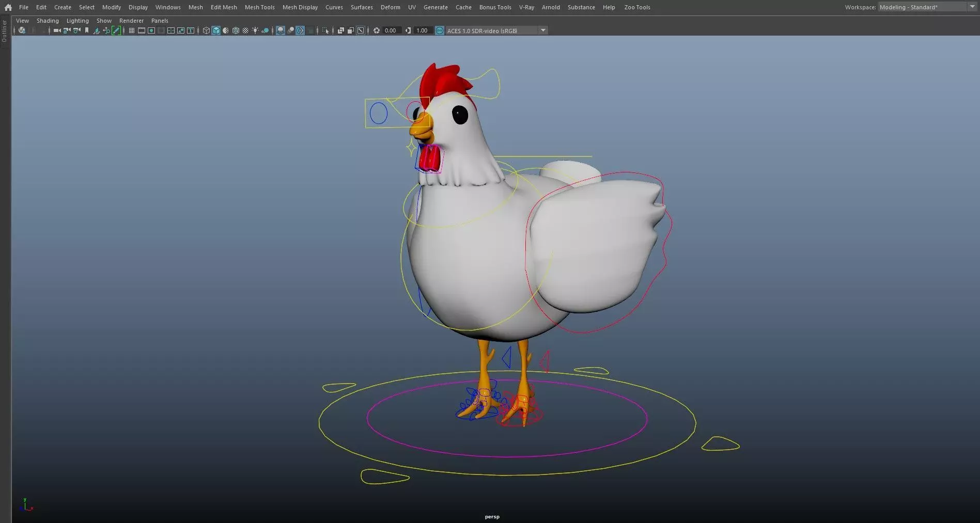The height and width of the screenshot is (523, 980).
Task: Click Wireframe on Shaded icon
Action: 236,30
